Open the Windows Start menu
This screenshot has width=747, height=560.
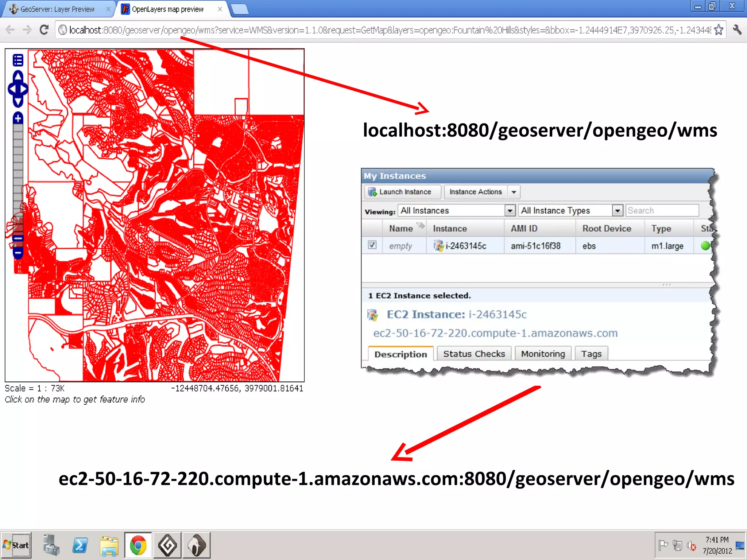(16, 545)
